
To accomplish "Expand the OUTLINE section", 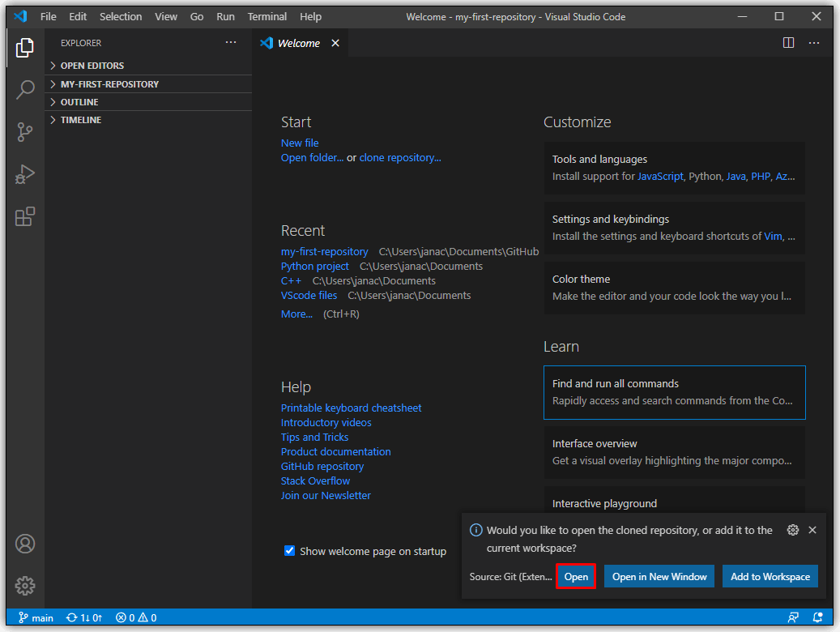I will coord(148,102).
